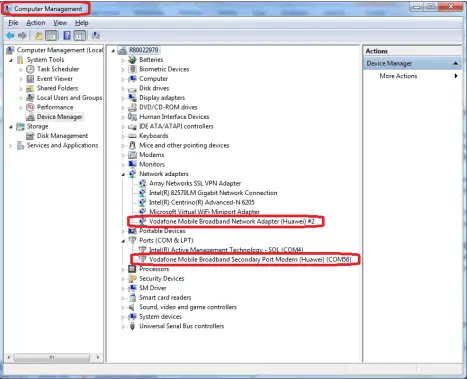Click the Keyboards device icon

click(132, 136)
